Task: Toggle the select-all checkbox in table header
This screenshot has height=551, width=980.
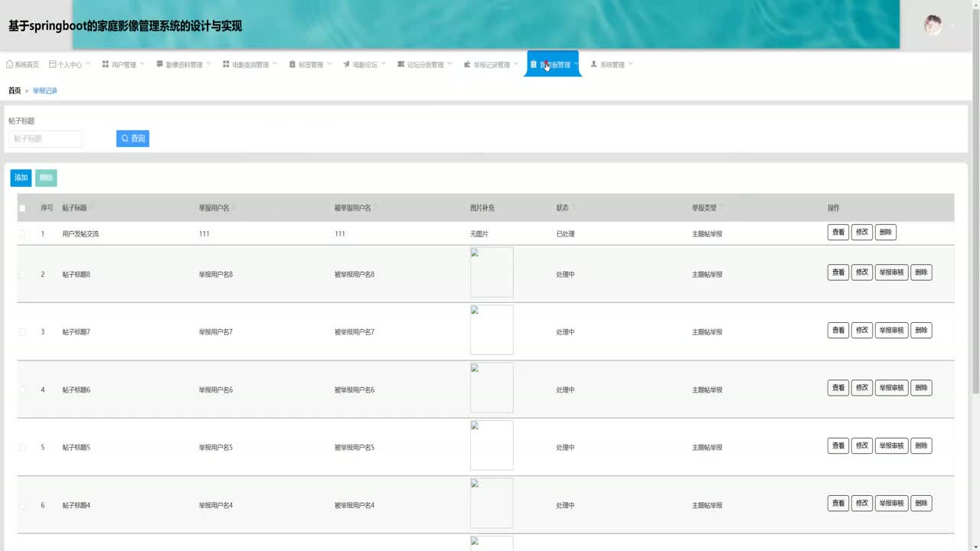Action: click(x=22, y=208)
